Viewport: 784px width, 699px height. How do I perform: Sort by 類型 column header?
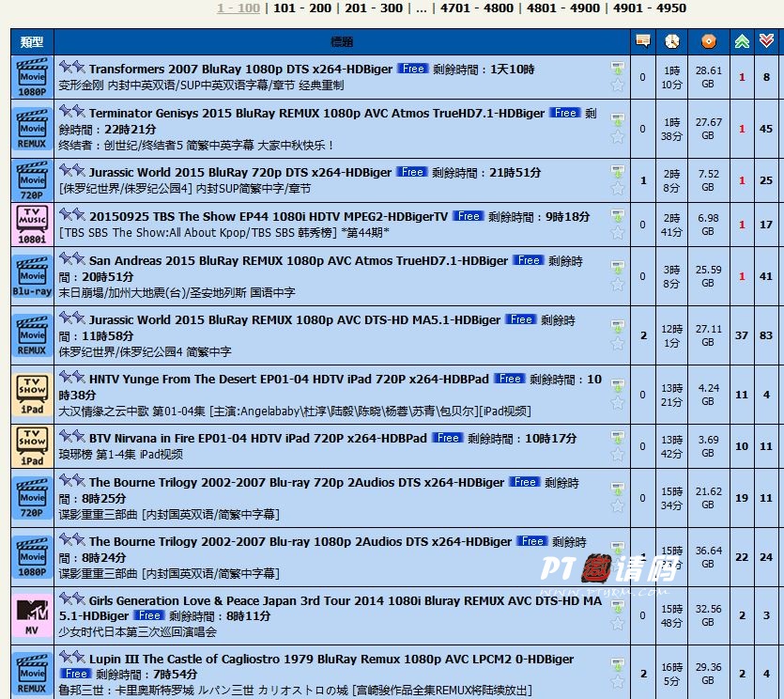tap(32, 41)
